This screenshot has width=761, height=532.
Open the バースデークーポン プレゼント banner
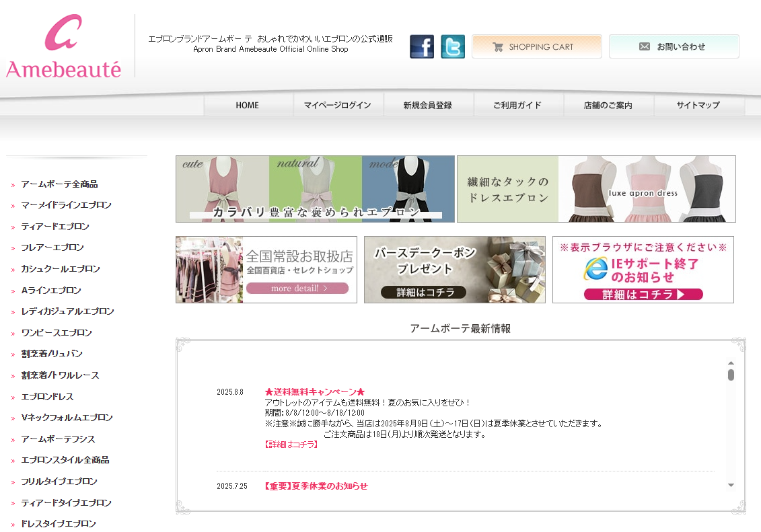(x=455, y=270)
